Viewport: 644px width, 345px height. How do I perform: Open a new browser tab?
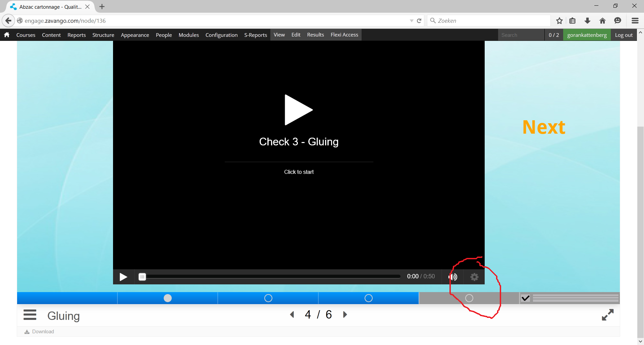pos(102,7)
